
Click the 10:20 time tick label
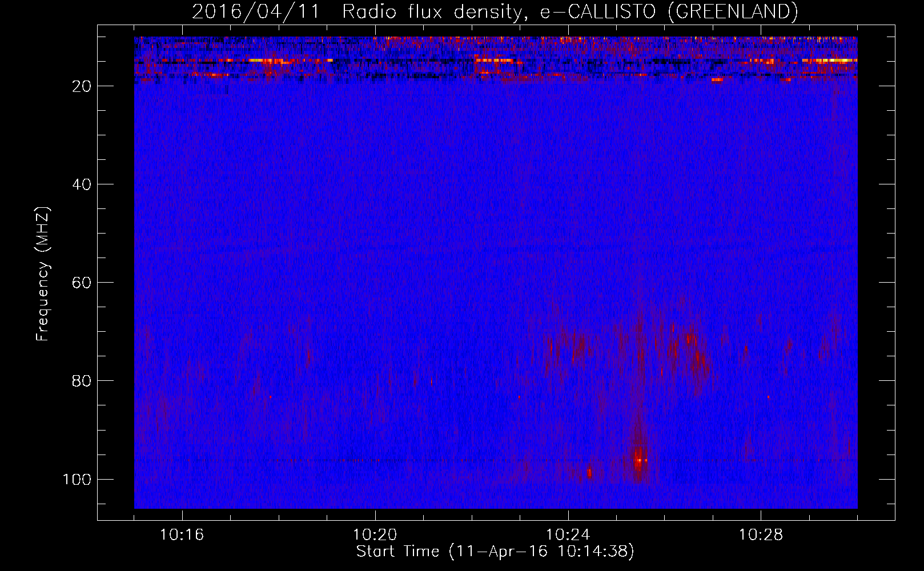point(375,535)
